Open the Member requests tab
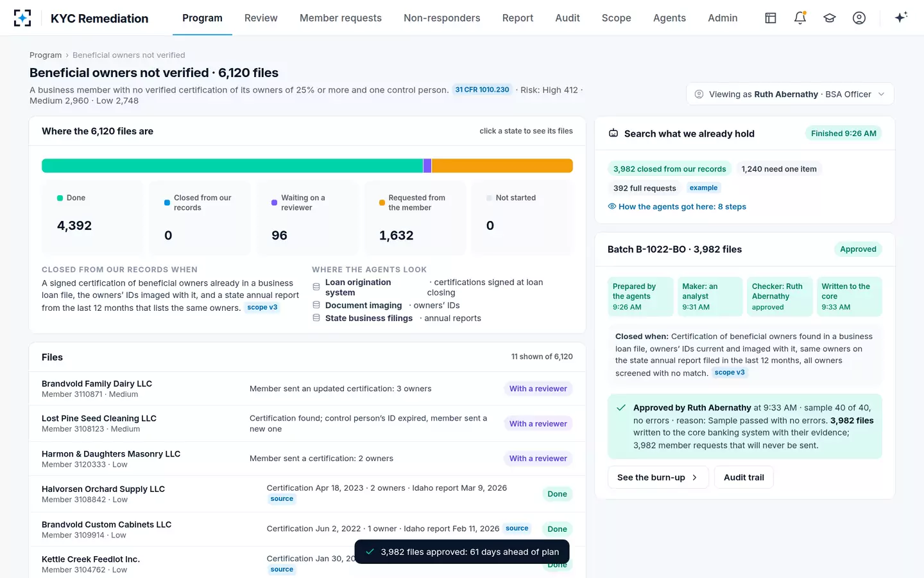The width and height of the screenshot is (924, 578). click(341, 18)
